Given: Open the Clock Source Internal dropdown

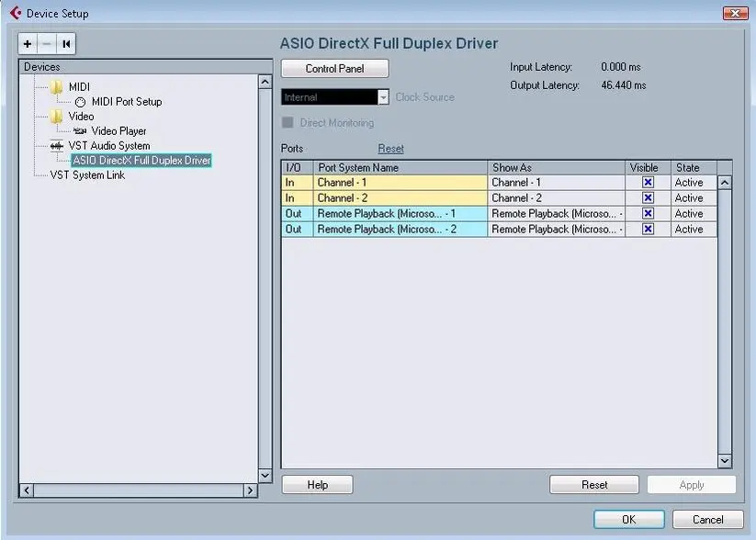Looking at the screenshot, I should [x=383, y=97].
